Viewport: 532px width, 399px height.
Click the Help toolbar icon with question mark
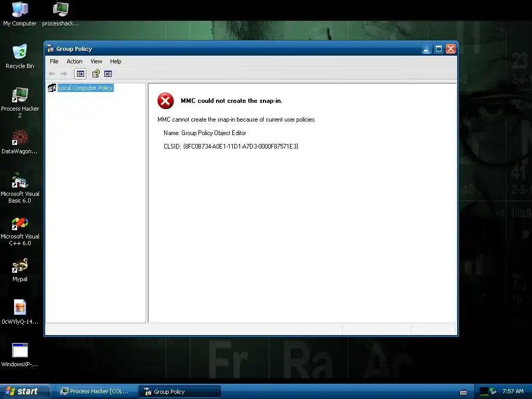96,74
